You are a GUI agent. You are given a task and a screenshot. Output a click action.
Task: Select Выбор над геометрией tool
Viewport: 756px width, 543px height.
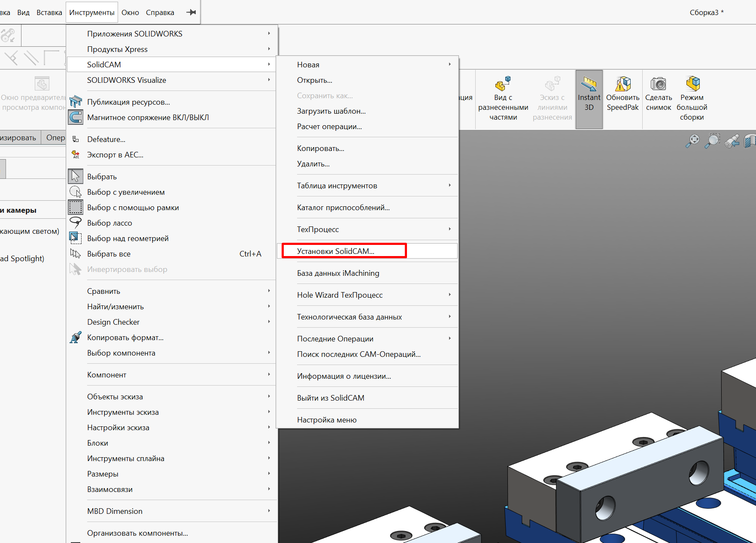[x=76, y=238]
